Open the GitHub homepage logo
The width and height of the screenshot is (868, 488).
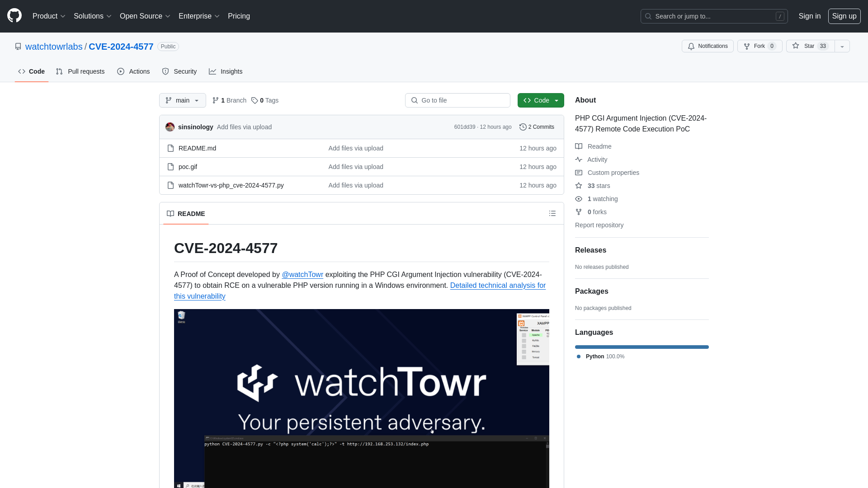tap(14, 16)
